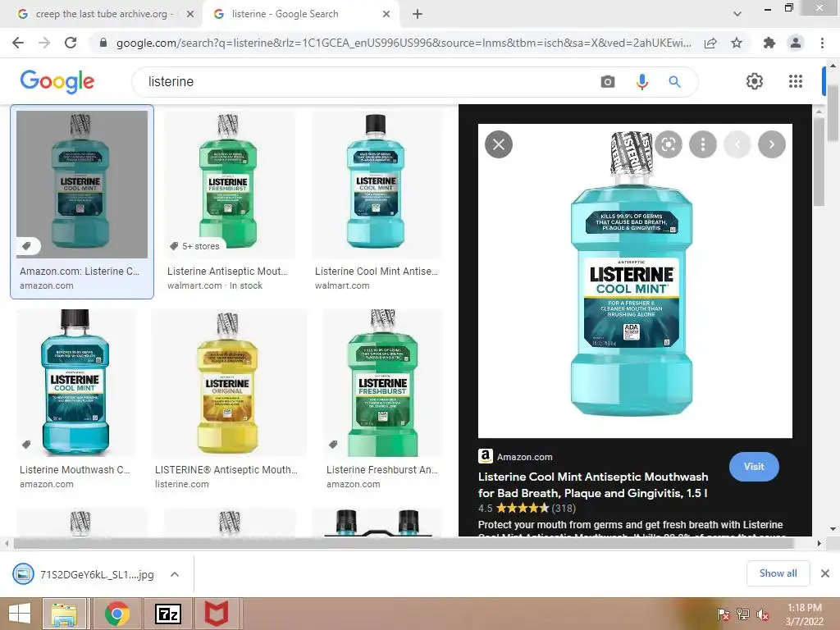Dismiss the downloads bar with the X
The width and height of the screenshot is (840, 630).
825,573
